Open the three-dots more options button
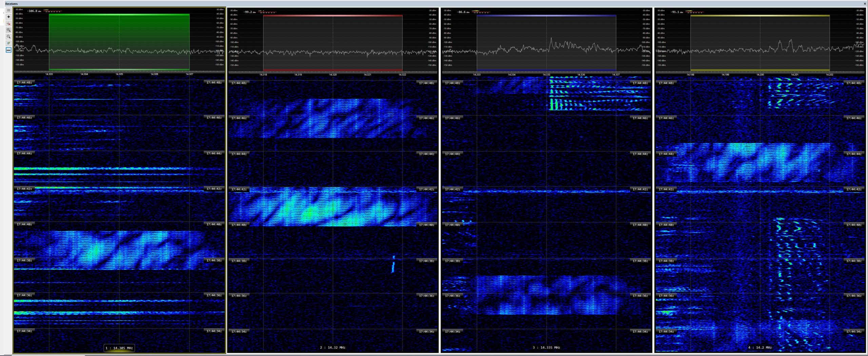Screen dimensions: 868x356 pyautogui.click(x=9, y=50)
